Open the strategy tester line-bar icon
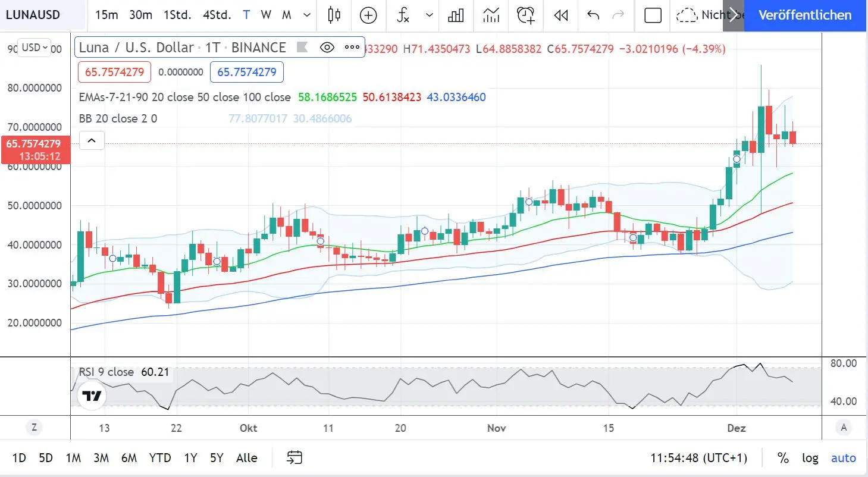Viewport: 868px width, 477px height. click(491, 15)
